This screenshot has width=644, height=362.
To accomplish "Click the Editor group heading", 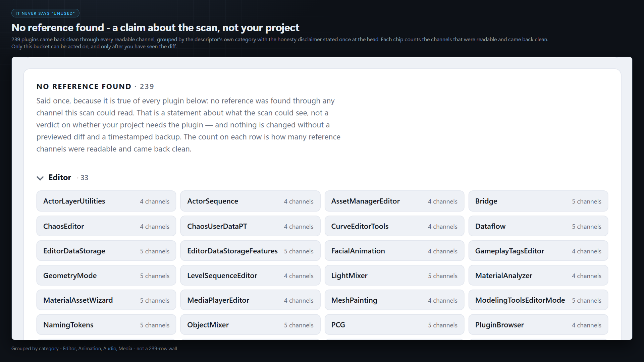I will [60, 177].
